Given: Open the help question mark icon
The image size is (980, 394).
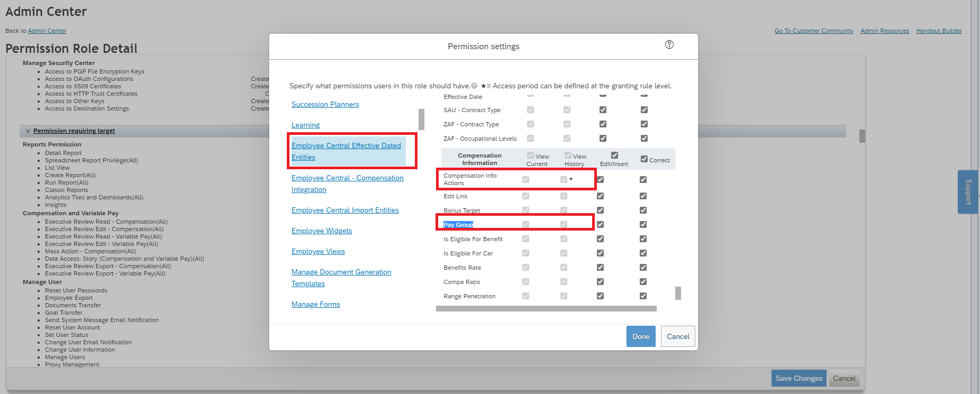Looking at the screenshot, I should pyautogui.click(x=669, y=44).
